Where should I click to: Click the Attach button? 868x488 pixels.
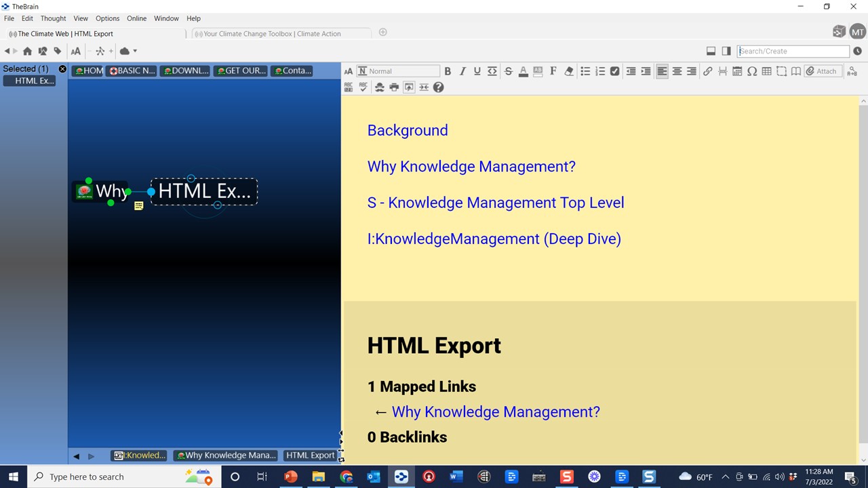coord(823,71)
